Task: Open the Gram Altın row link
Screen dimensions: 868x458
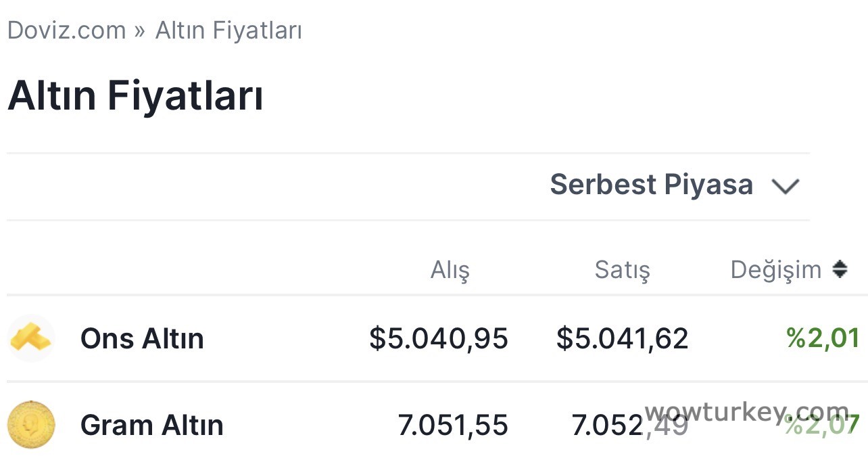Action: [151, 426]
